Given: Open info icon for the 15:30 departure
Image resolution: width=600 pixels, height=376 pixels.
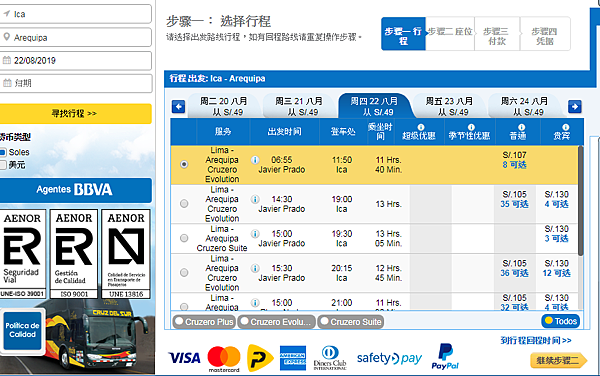Looking at the screenshot, I should [x=255, y=268].
